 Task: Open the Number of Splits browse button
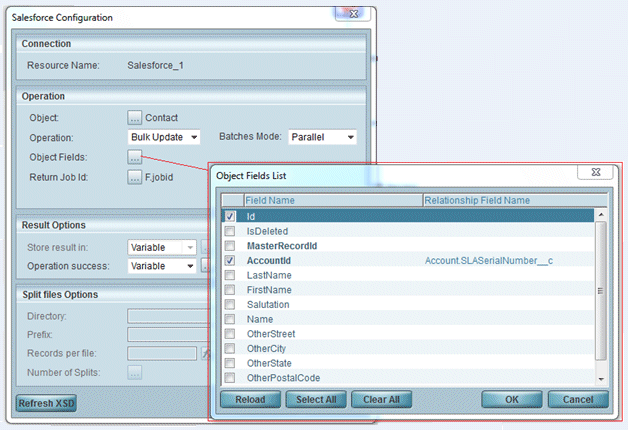(x=135, y=372)
